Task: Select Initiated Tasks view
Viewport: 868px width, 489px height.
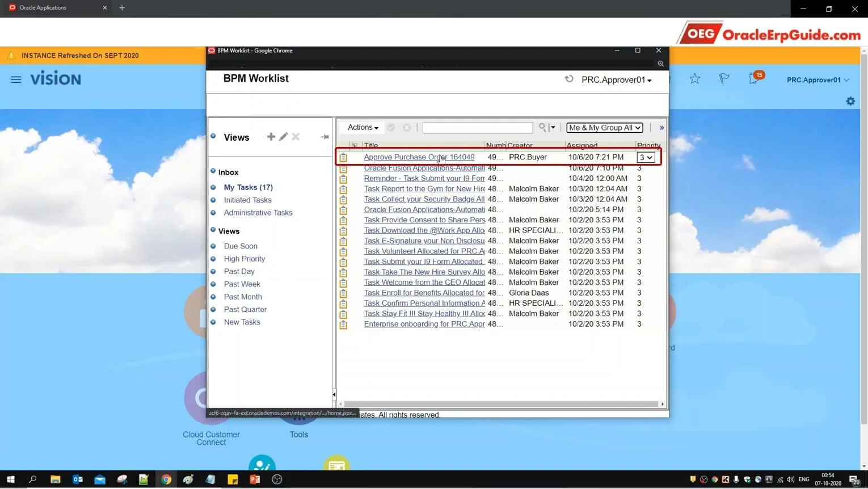Action: [247, 200]
